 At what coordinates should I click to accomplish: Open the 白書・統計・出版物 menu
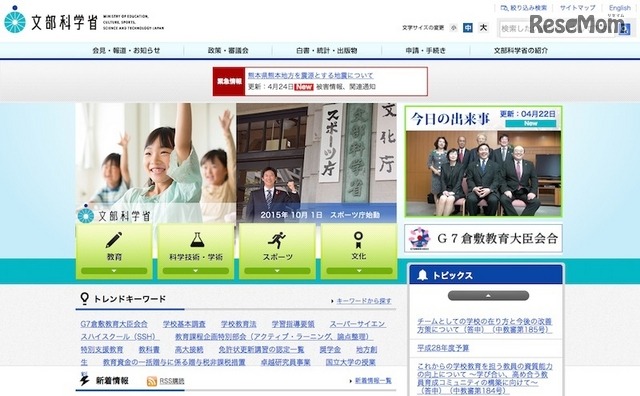(327, 51)
